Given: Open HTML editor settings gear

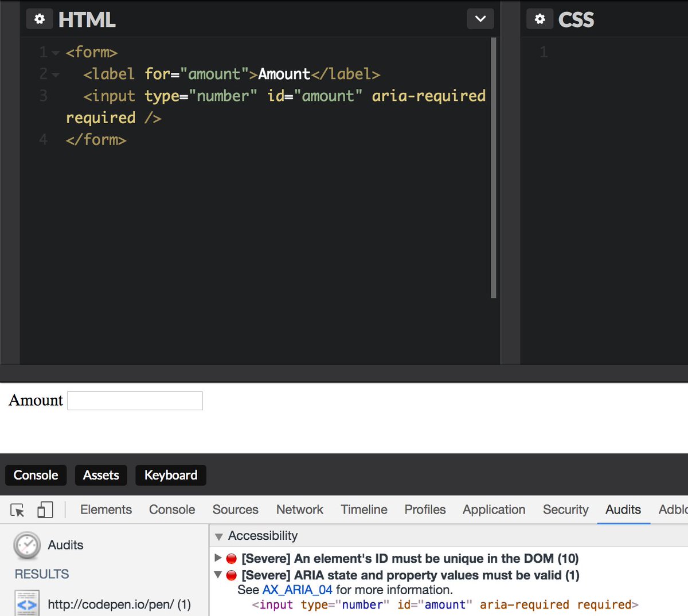Looking at the screenshot, I should (40, 19).
